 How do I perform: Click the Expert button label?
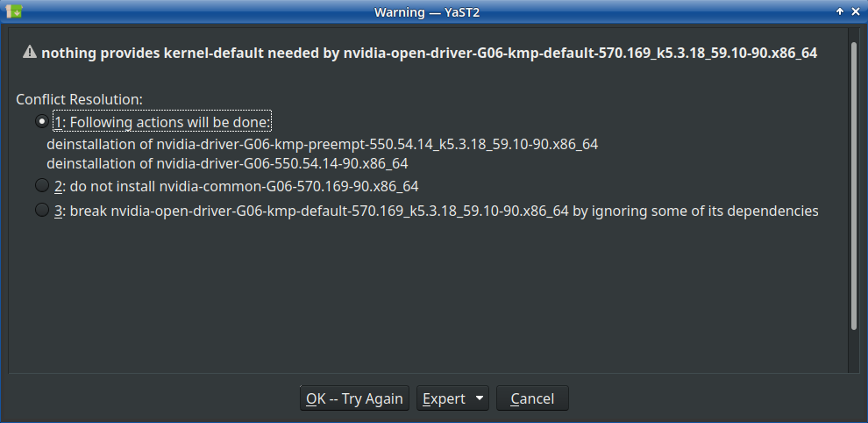(444, 398)
